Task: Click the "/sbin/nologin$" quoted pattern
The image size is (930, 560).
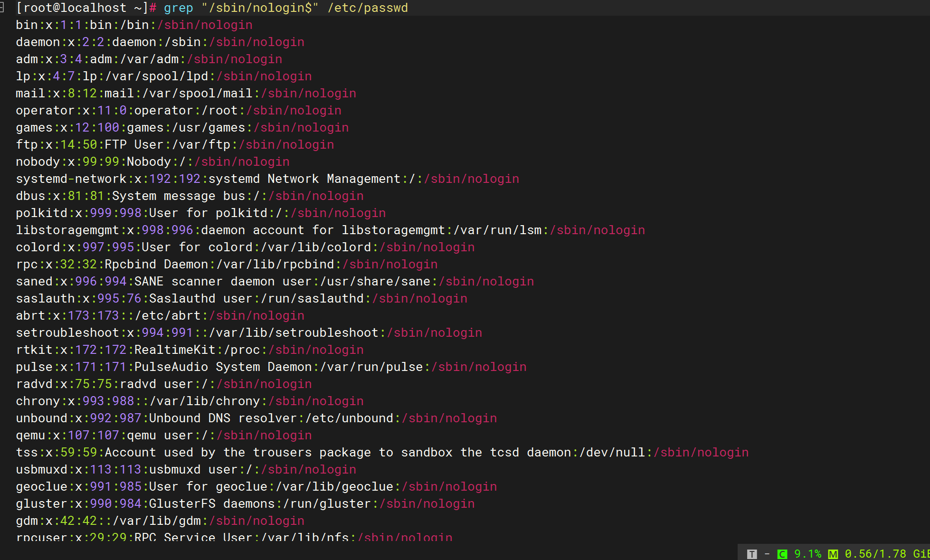Action: [260, 8]
